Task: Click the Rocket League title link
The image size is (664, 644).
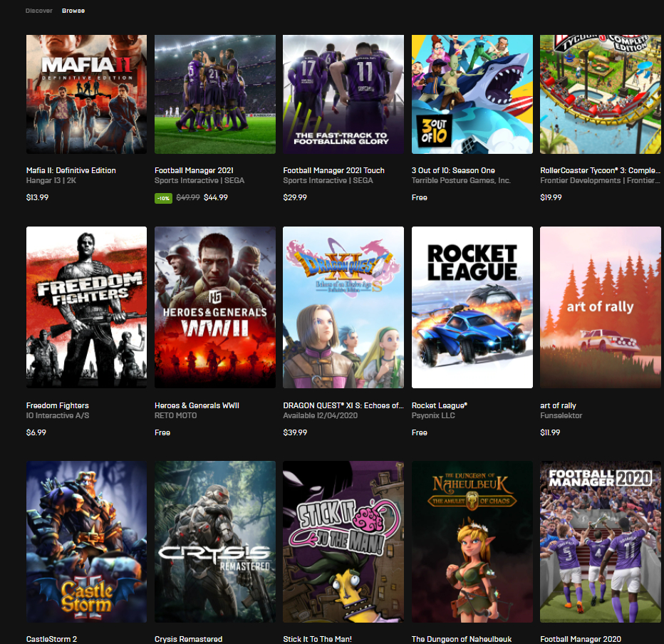Action: (x=440, y=405)
